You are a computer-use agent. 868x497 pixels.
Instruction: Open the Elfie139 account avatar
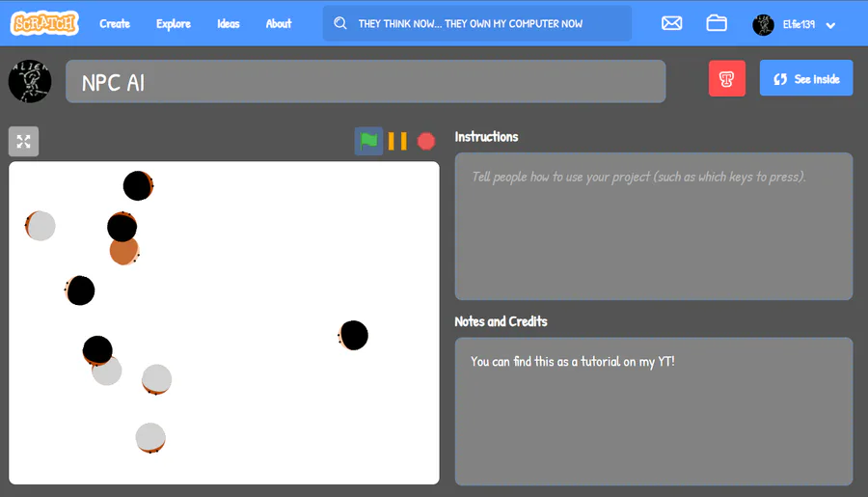point(764,25)
